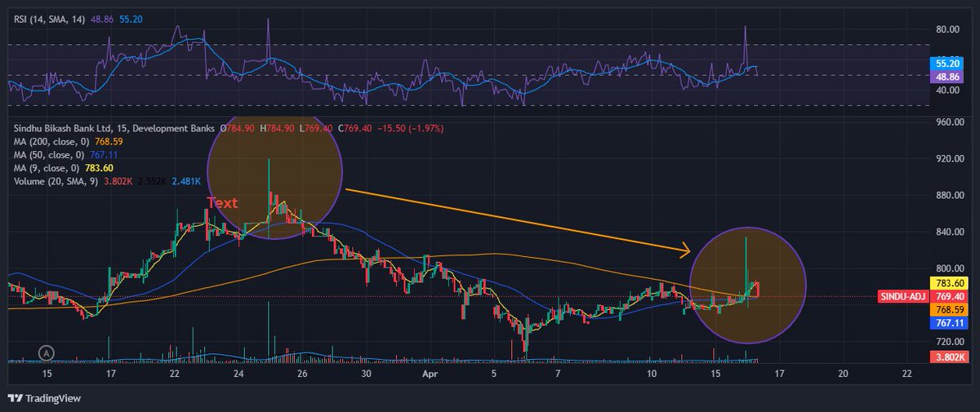Click the 30 date on time axis

pos(367,373)
